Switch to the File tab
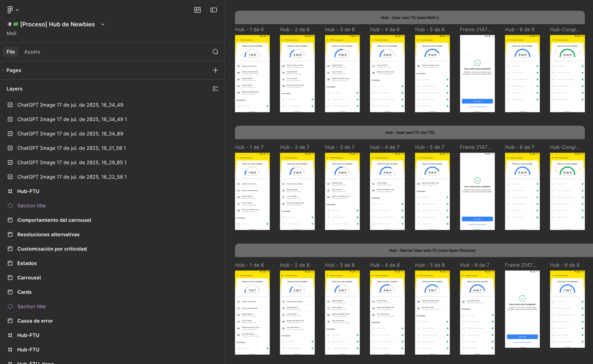Image resolution: width=593 pixels, height=364 pixels. coord(11,52)
